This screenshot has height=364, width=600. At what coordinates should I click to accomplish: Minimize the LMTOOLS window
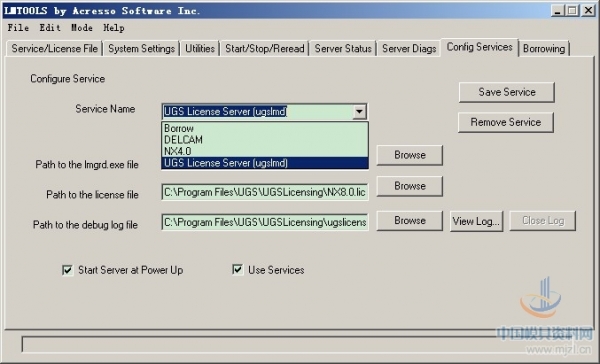pyautogui.click(x=558, y=11)
